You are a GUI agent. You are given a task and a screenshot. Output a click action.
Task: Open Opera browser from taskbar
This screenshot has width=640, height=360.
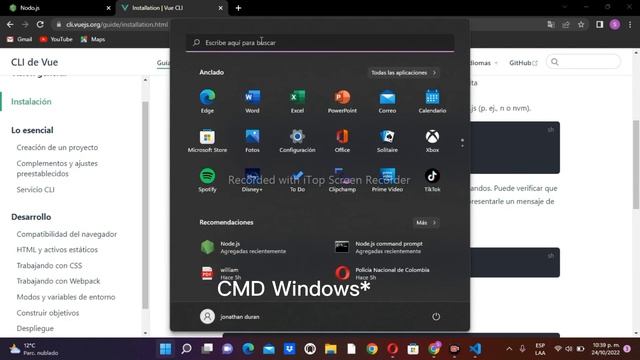coord(392,349)
